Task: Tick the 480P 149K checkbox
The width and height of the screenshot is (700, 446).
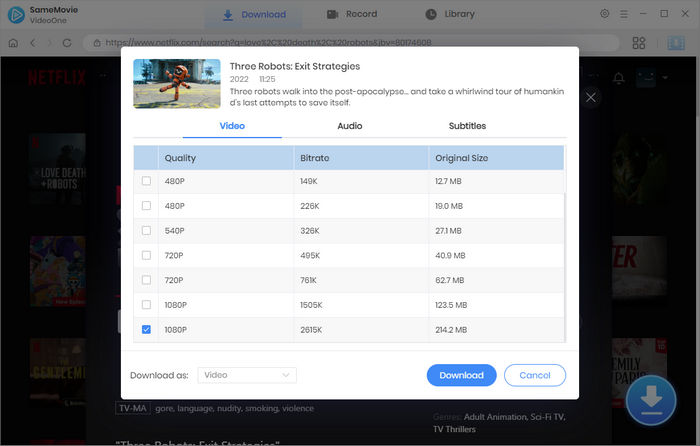Action: click(147, 182)
